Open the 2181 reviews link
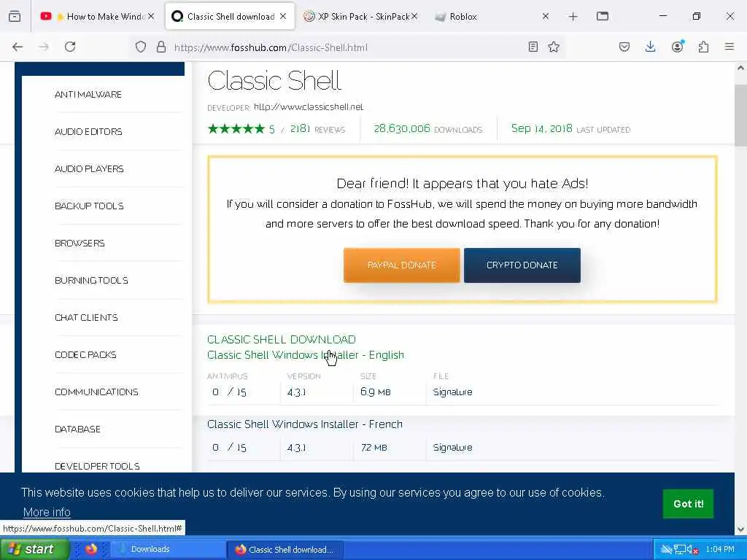The width and height of the screenshot is (747, 560). [x=317, y=129]
